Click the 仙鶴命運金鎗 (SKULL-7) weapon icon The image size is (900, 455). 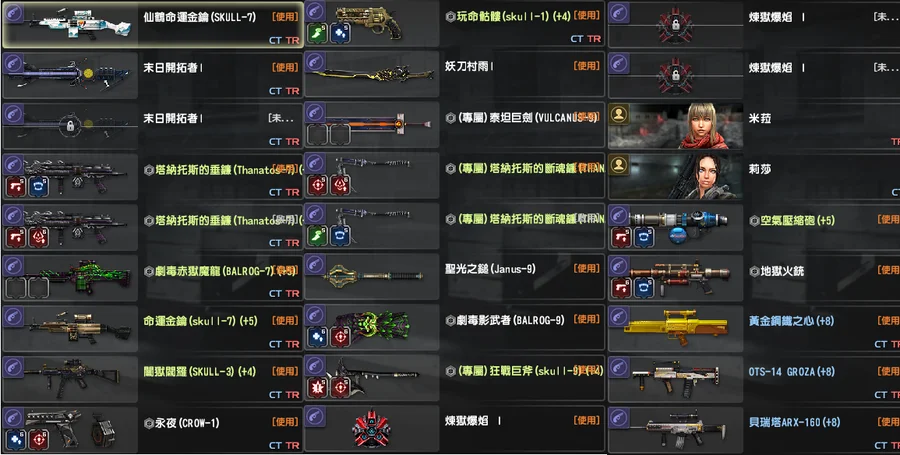[x=79, y=26]
